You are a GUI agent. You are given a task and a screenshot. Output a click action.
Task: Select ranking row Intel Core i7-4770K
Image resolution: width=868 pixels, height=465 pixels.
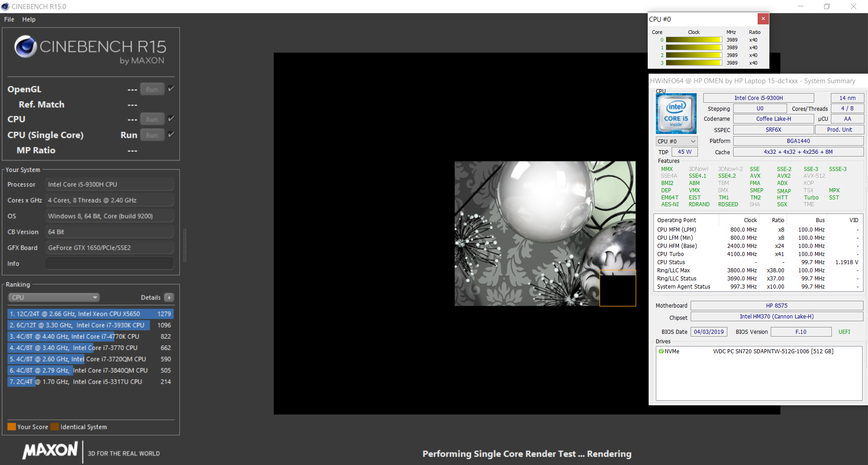click(x=90, y=337)
